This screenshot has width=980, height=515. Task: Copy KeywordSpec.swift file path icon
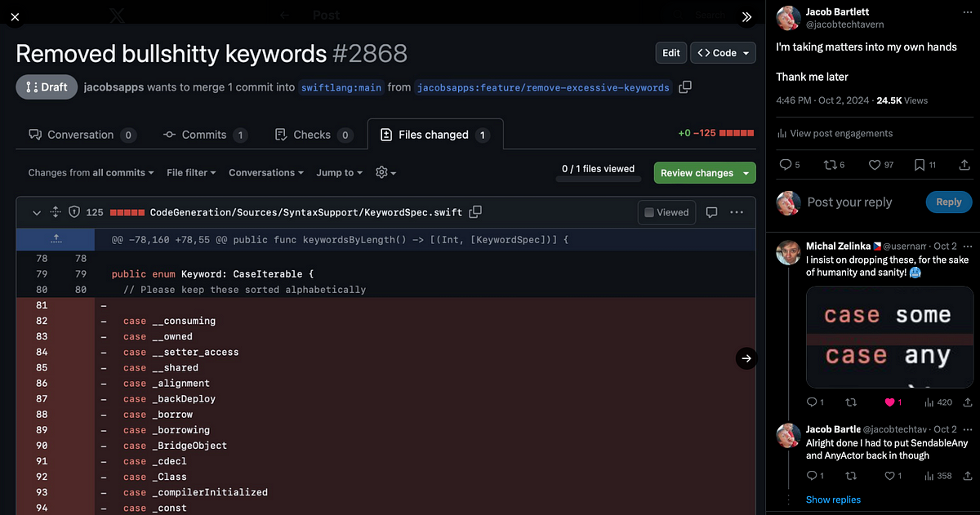[475, 212]
